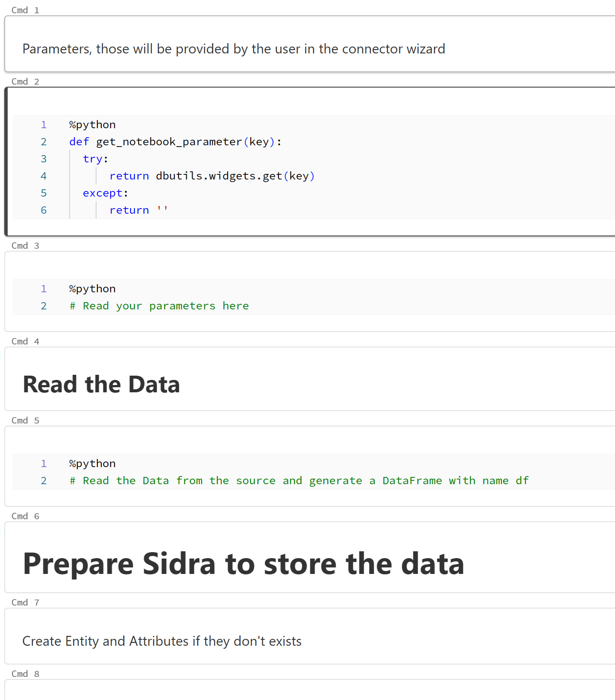Select the Read the Data heading cell

click(101, 384)
